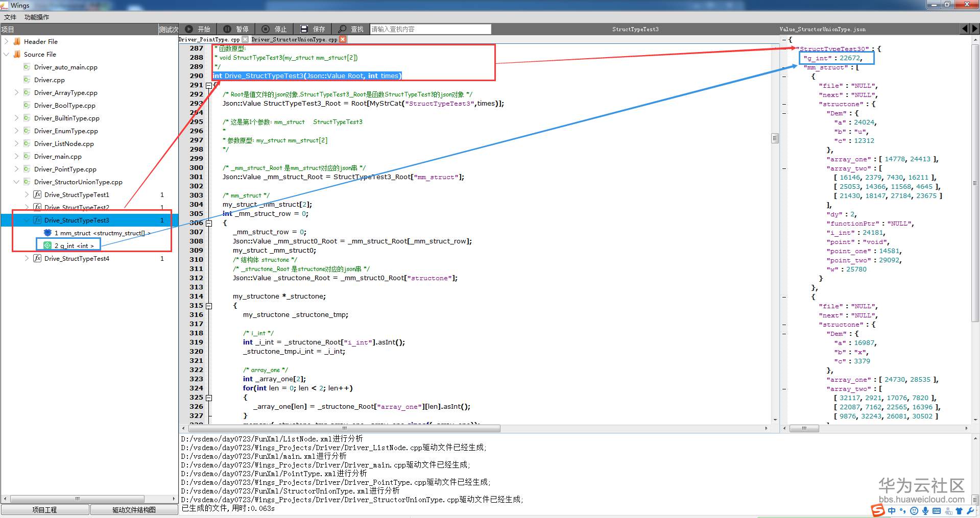Collapse the first "Dem" JSON node
980x518 pixels.
(784, 113)
